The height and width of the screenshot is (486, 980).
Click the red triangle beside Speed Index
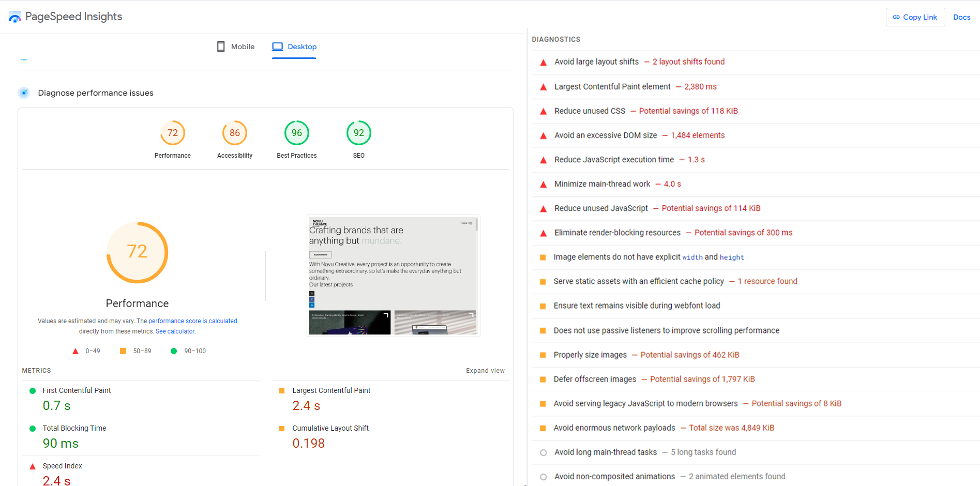click(33, 466)
